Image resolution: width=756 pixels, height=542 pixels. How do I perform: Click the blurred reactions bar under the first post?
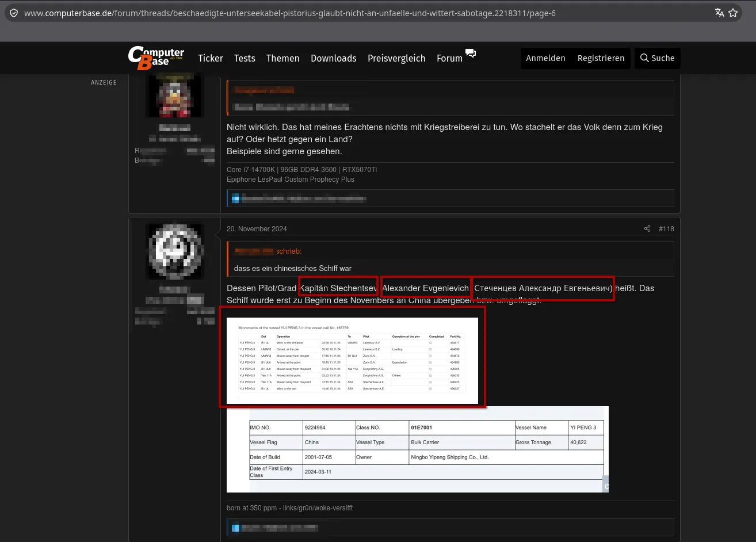450,199
